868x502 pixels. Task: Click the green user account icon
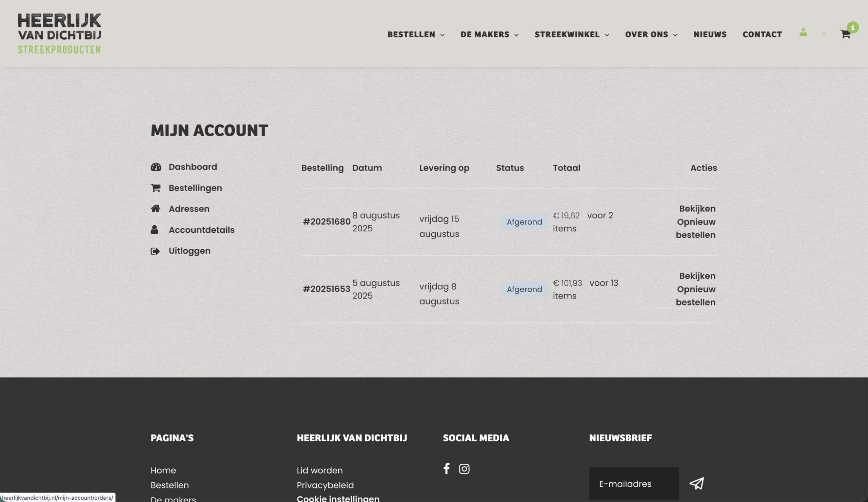[x=803, y=32]
